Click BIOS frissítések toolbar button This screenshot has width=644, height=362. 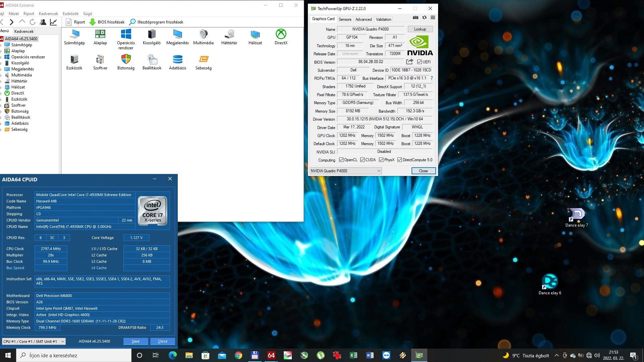click(107, 22)
